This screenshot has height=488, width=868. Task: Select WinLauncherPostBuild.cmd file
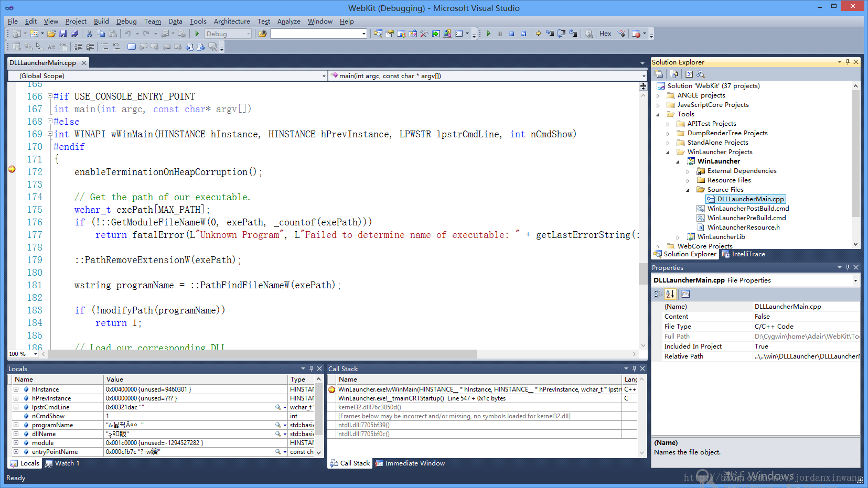click(x=748, y=209)
